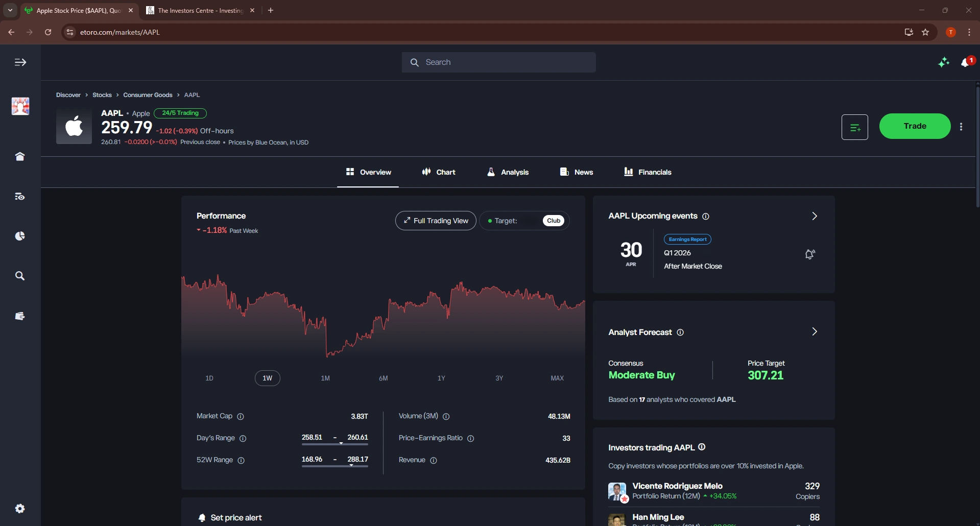The height and width of the screenshot is (526, 980).
Task: Select the 1Y chart range
Action: tap(441, 378)
